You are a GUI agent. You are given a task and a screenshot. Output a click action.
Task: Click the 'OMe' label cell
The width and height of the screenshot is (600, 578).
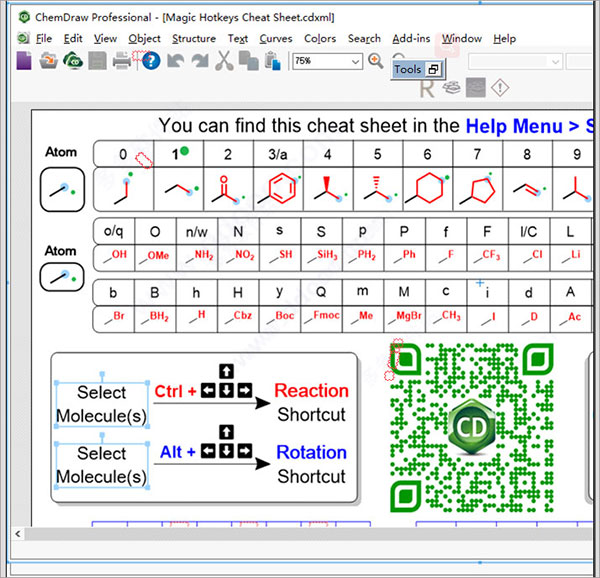point(155,258)
